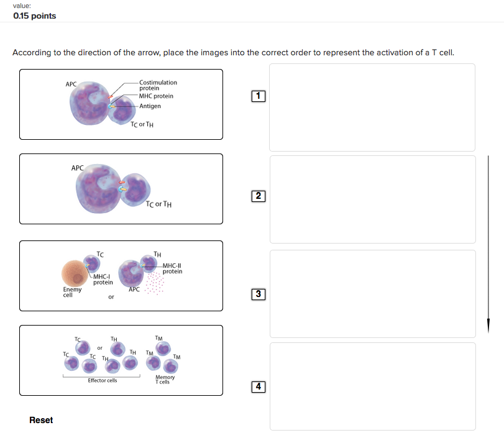Click the empty drop box beside number 3

[x=372, y=294]
